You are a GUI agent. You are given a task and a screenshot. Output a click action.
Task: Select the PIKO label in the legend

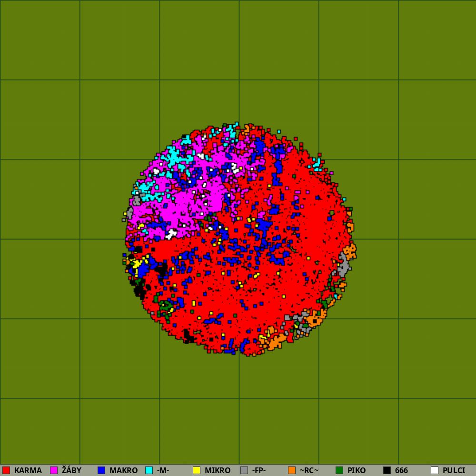pos(357,471)
